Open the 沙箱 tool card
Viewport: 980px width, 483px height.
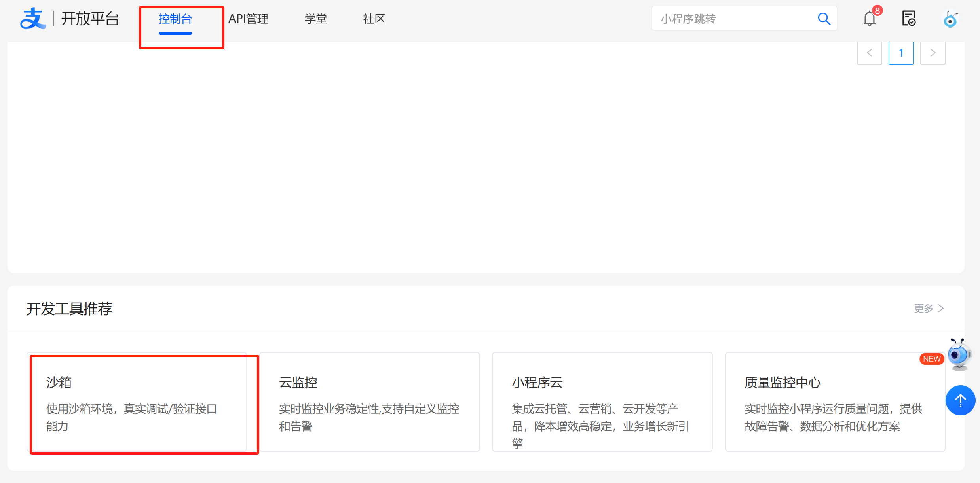pos(137,402)
